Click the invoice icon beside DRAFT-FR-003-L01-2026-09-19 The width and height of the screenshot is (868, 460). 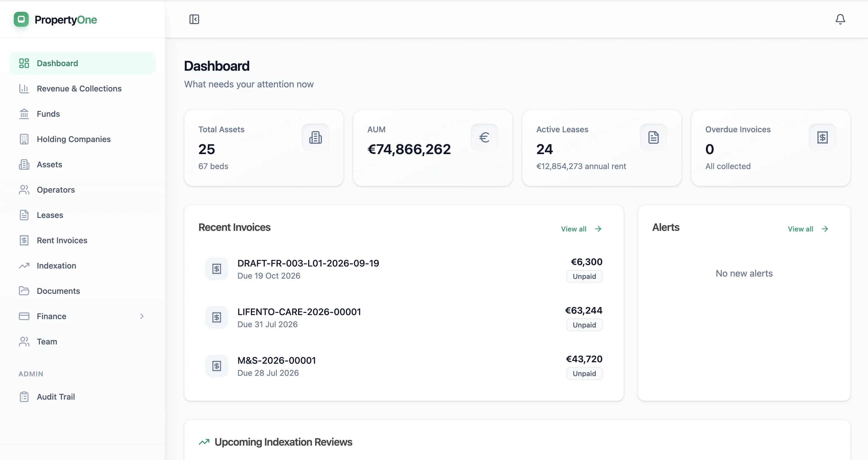point(217,269)
